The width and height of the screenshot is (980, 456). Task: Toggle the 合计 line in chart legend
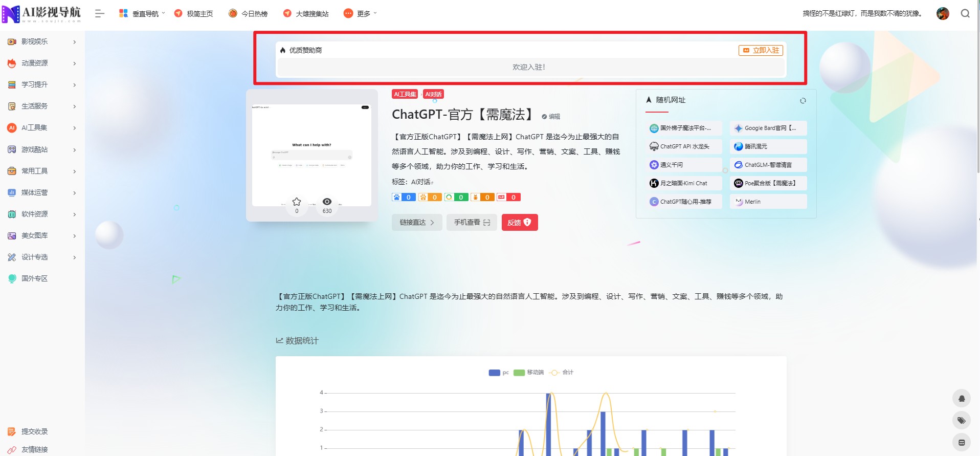(x=561, y=373)
